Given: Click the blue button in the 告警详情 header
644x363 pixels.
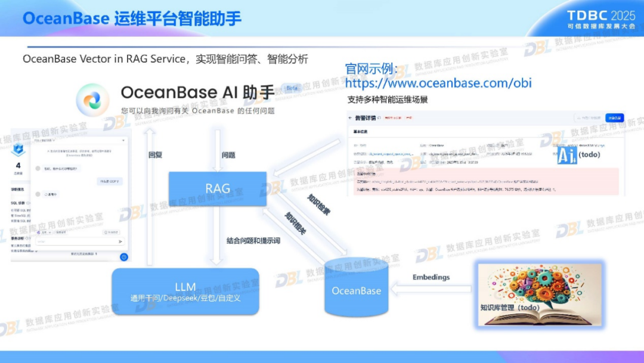Looking at the screenshot, I should click(614, 118).
